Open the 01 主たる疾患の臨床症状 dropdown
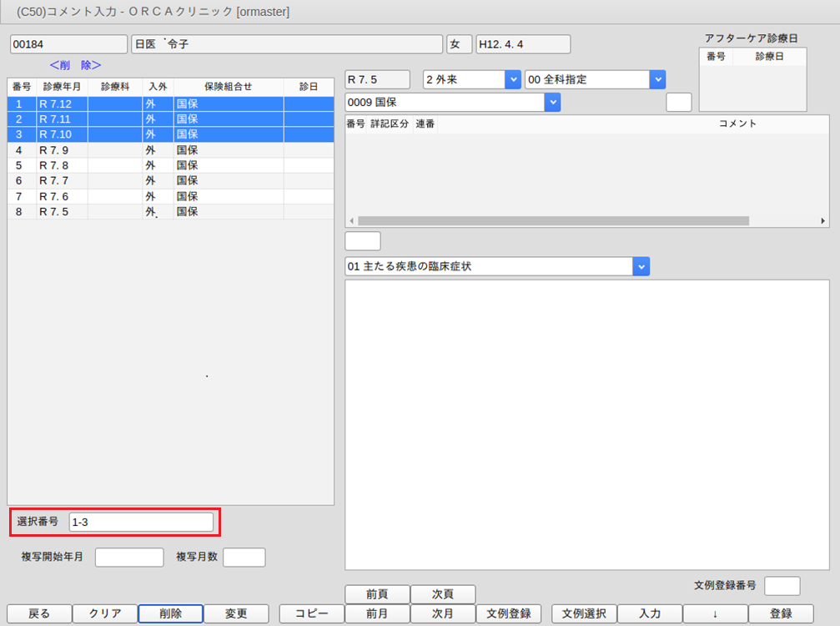Viewport: 840px width, 626px height. [641, 266]
